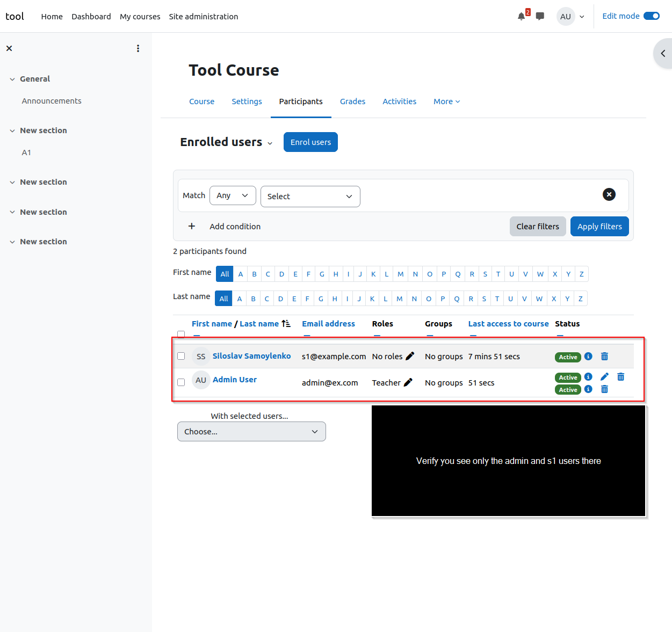Switch to the Settings tab
Viewport: 672px width, 632px height.
pyautogui.click(x=247, y=101)
